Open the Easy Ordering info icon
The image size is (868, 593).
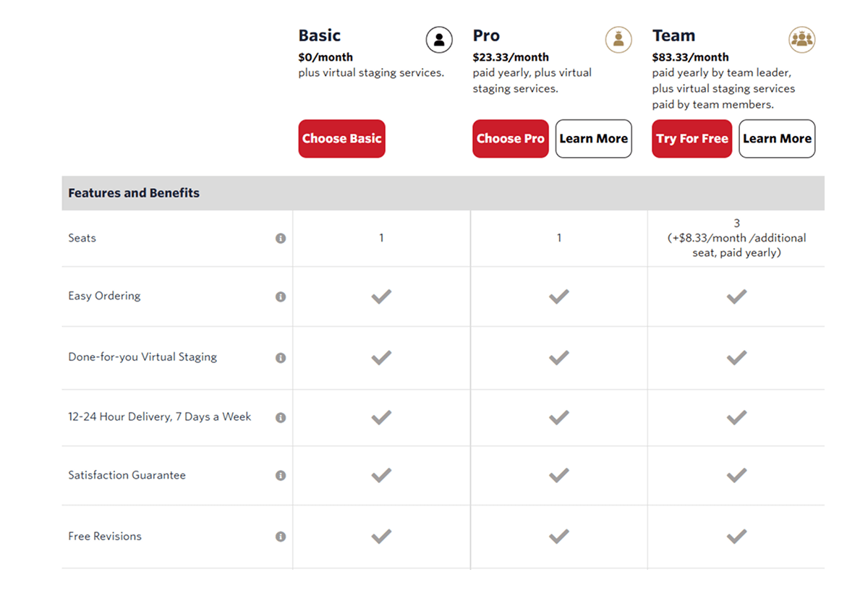point(281,296)
